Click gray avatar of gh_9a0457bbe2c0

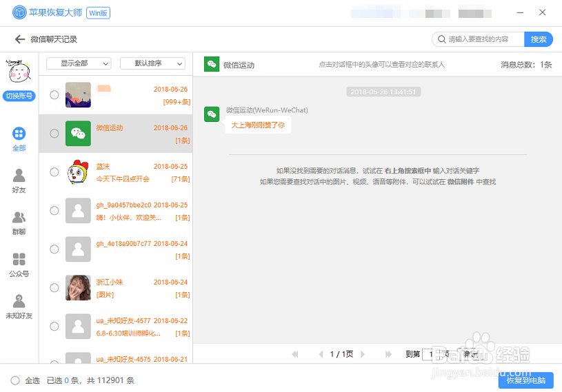[78, 211]
